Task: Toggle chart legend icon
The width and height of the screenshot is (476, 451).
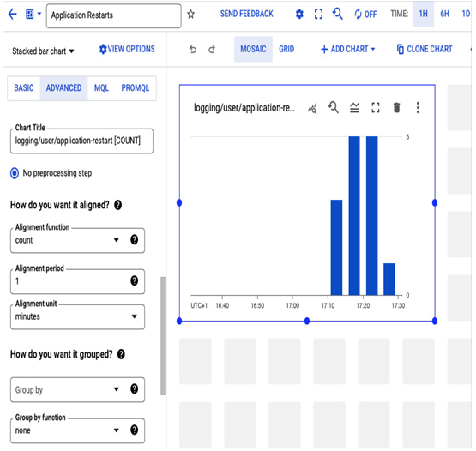Action: coord(354,108)
